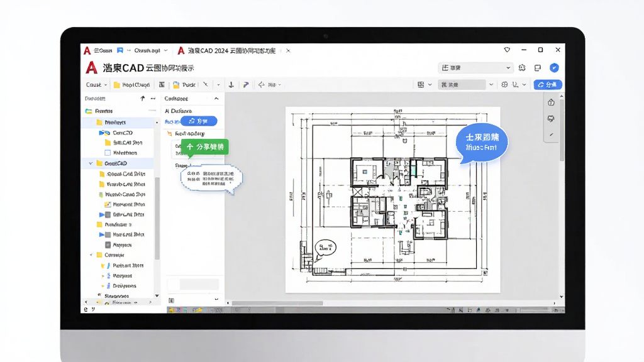Viewport: 644px width, 362px height.
Task: Click the blue bookmark icon in the title bar
Action: click(x=120, y=50)
